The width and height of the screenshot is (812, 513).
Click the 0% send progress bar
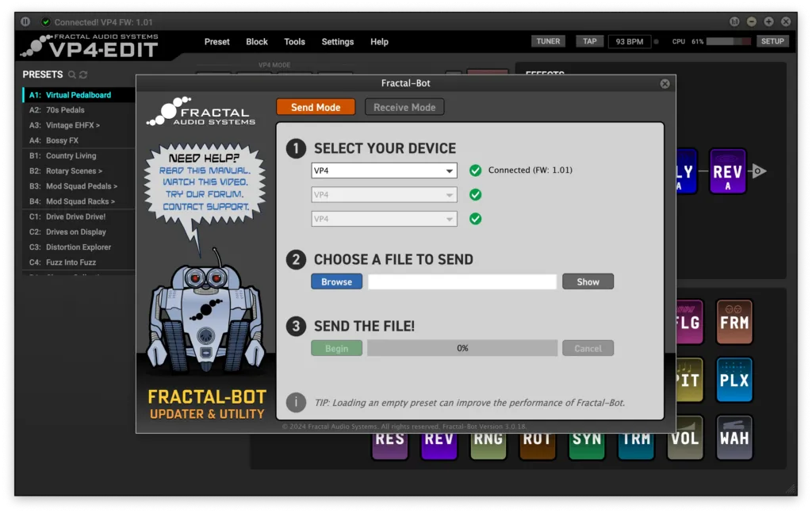tap(462, 348)
